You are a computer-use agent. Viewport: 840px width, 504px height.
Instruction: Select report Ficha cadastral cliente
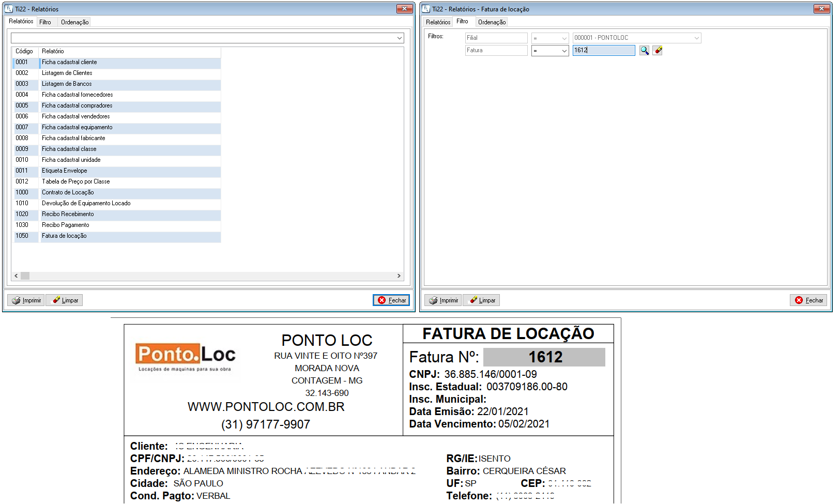tap(130, 62)
